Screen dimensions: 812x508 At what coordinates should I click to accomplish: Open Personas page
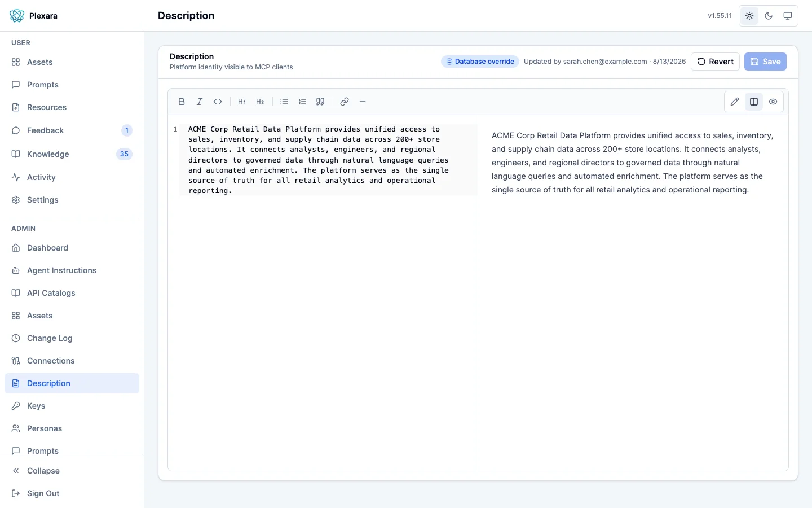pos(72,428)
